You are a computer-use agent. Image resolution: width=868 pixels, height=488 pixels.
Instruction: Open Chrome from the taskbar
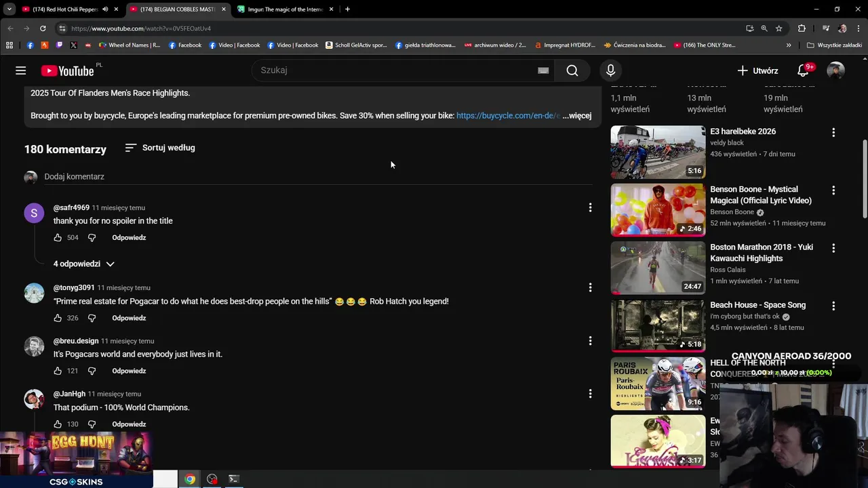click(x=190, y=479)
